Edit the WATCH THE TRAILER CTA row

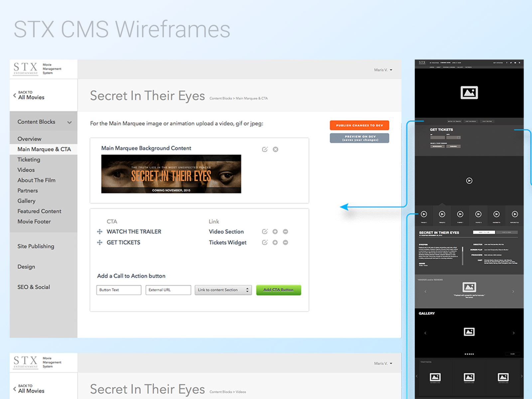[265, 231]
